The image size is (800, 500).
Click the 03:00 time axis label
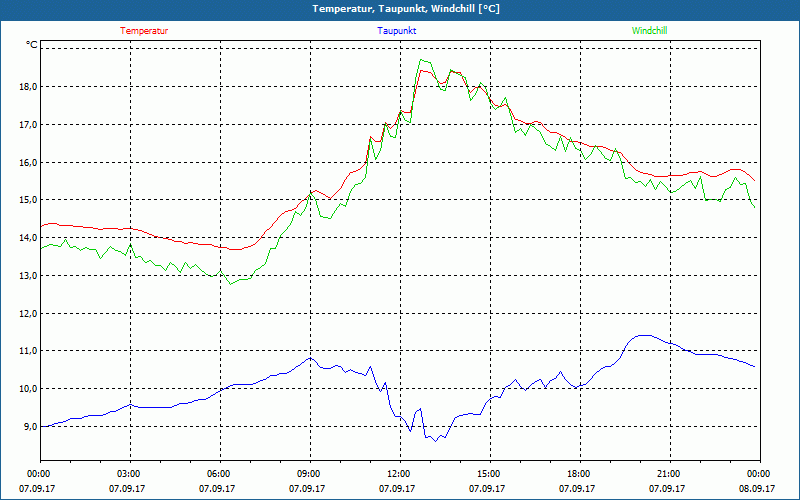click(x=130, y=474)
